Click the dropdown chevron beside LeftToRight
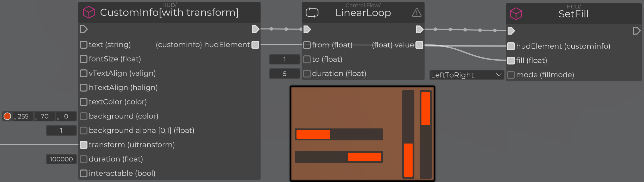This screenshot has height=182, width=644. click(x=499, y=75)
